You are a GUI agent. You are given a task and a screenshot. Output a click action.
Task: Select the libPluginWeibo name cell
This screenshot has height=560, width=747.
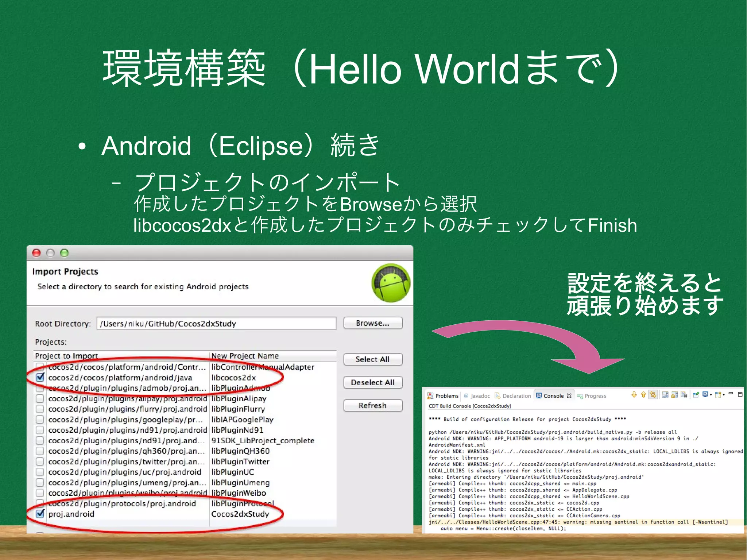point(239,493)
